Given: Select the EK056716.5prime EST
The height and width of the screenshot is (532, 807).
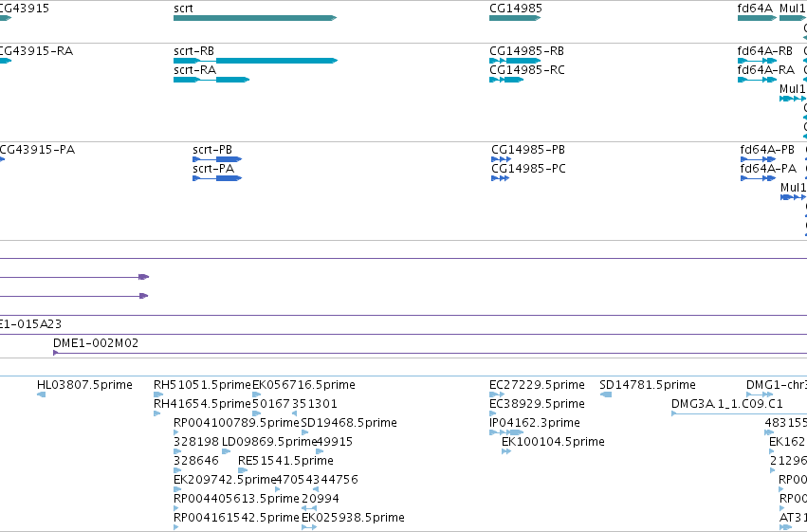Looking at the screenshot, I should click(x=256, y=394).
